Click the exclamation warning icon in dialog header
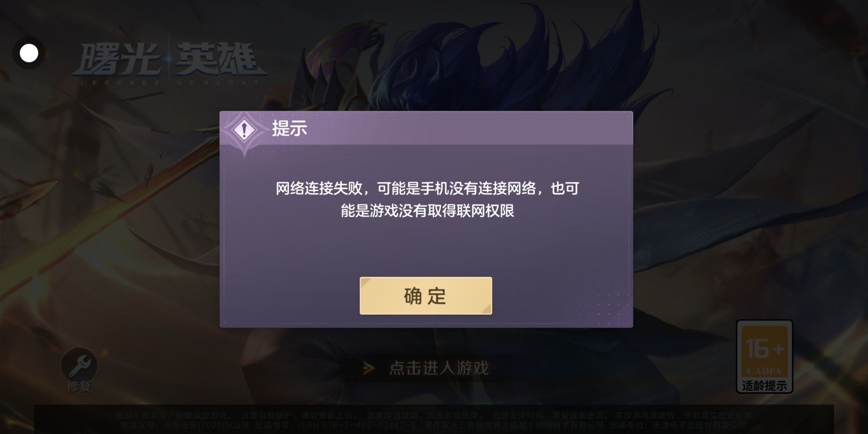This screenshot has width=868, height=434. pyautogui.click(x=244, y=129)
